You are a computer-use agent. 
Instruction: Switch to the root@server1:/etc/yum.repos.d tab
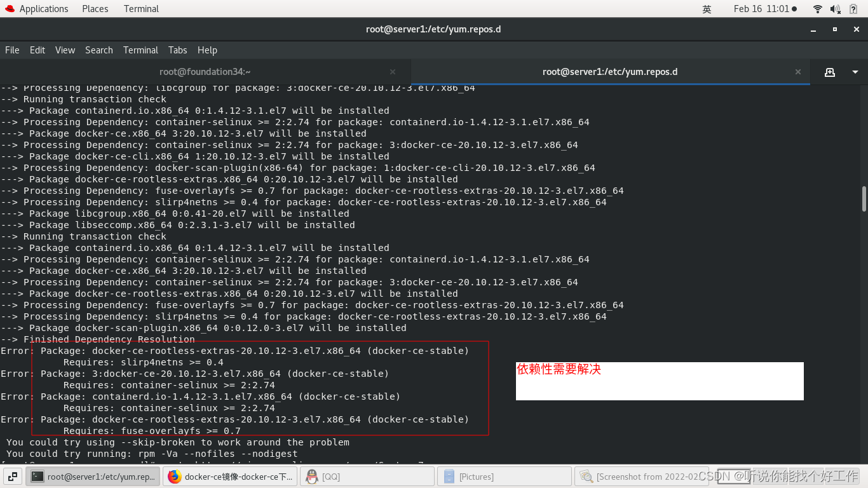click(x=610, y=72)
